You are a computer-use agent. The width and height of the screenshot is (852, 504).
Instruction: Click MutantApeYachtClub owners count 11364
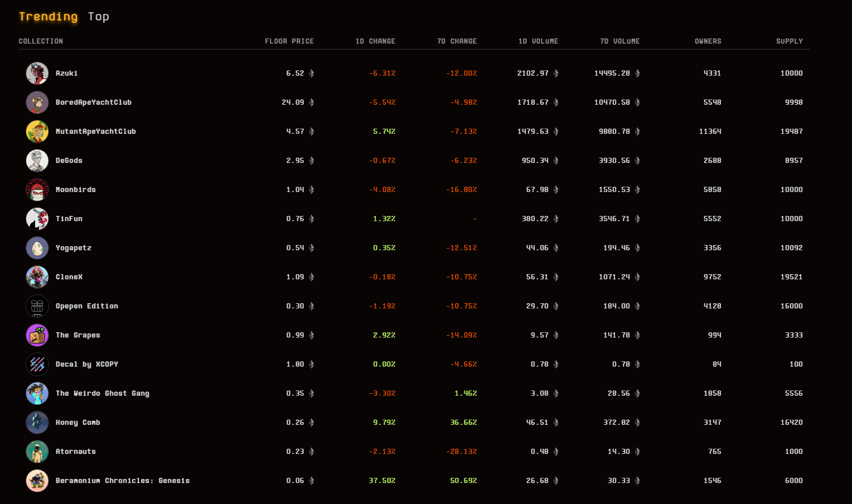710,132
